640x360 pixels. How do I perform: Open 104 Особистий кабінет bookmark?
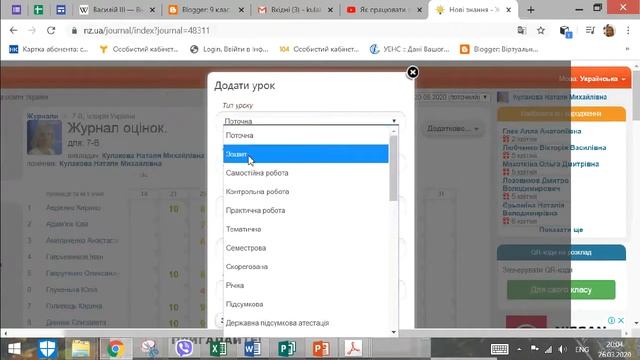tap(319, 49)
